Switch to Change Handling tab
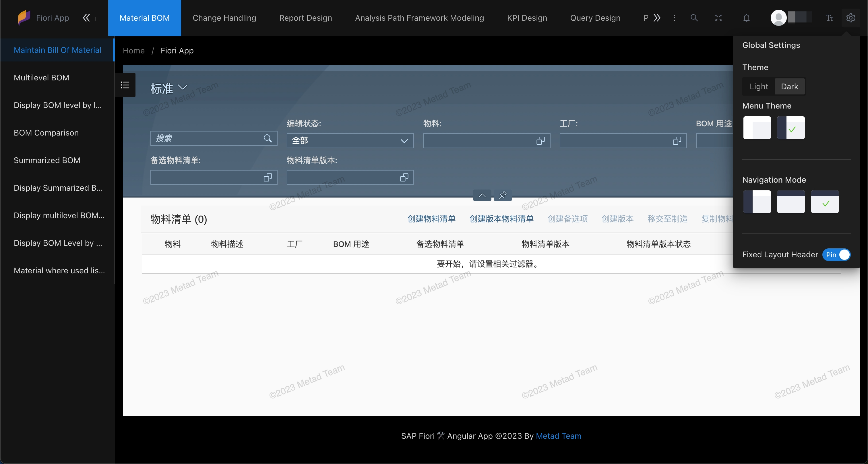Viewport: 868px width, 464px height. (224, 18)
